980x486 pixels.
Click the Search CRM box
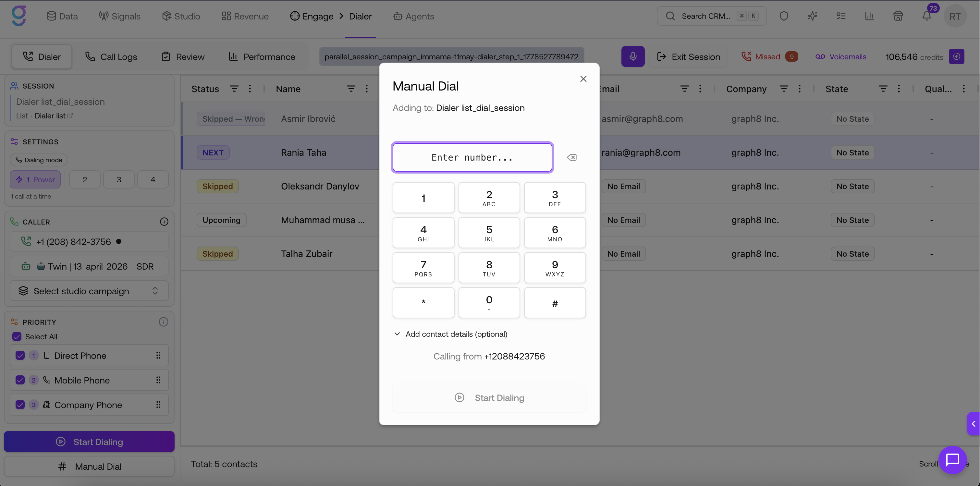[x=711, y=16]
